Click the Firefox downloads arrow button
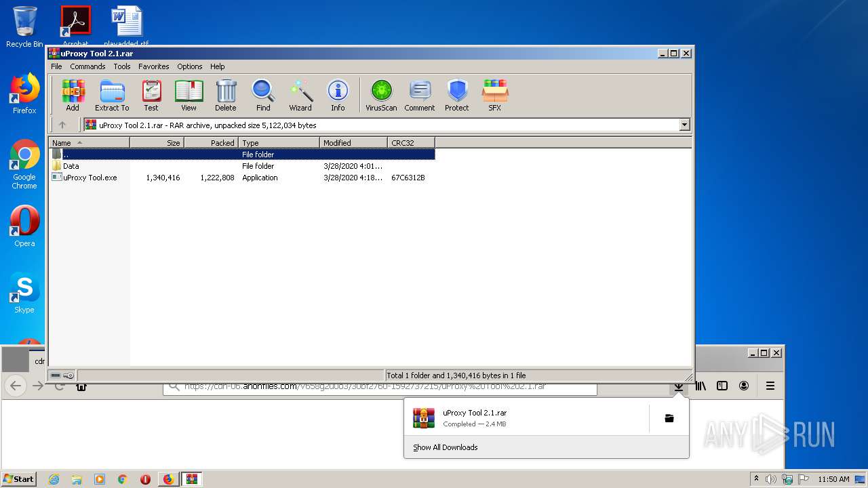The width and height of the screenshot is (868, 488). (x=678, y=386)
